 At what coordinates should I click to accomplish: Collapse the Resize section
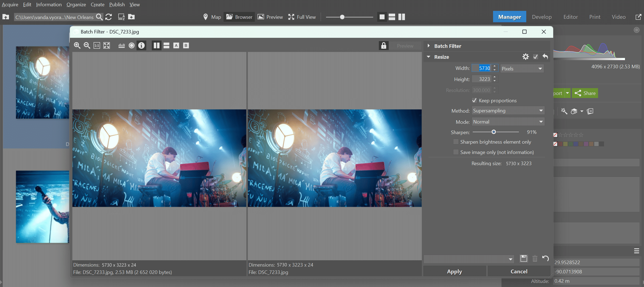tap(429, 57)
